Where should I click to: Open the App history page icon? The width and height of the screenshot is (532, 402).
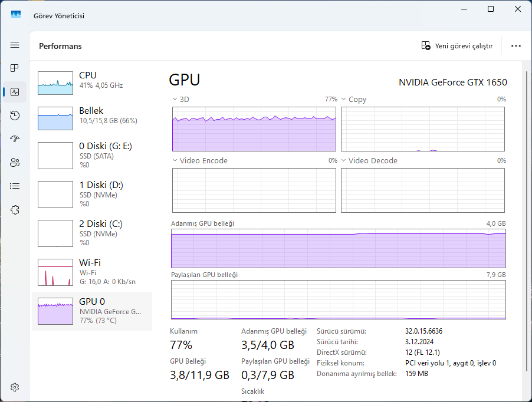pyautogui.click(x=15, y=116)
